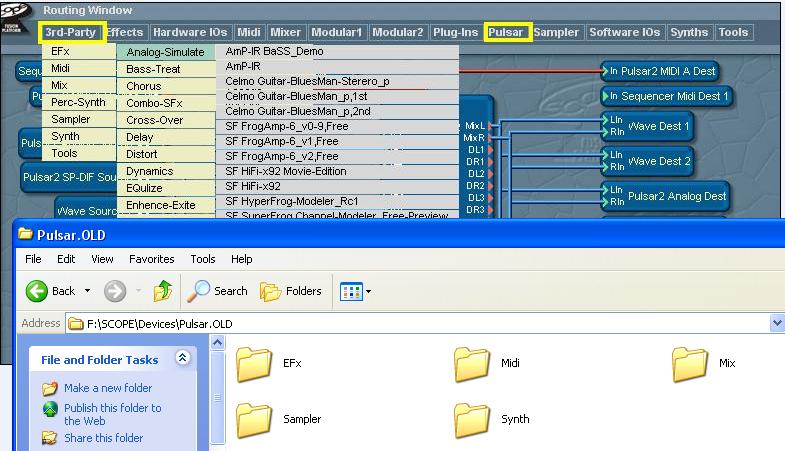The width and height of the screenshot is (785, 451).
Task: Select Chorus submenu entry
Action: point(166,86)
